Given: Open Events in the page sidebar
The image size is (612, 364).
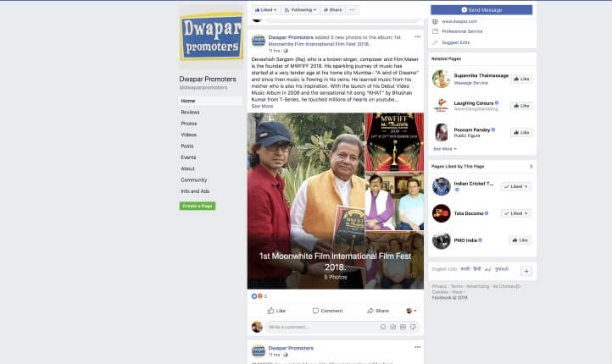Looking at the screenshot, I should 188,157.
